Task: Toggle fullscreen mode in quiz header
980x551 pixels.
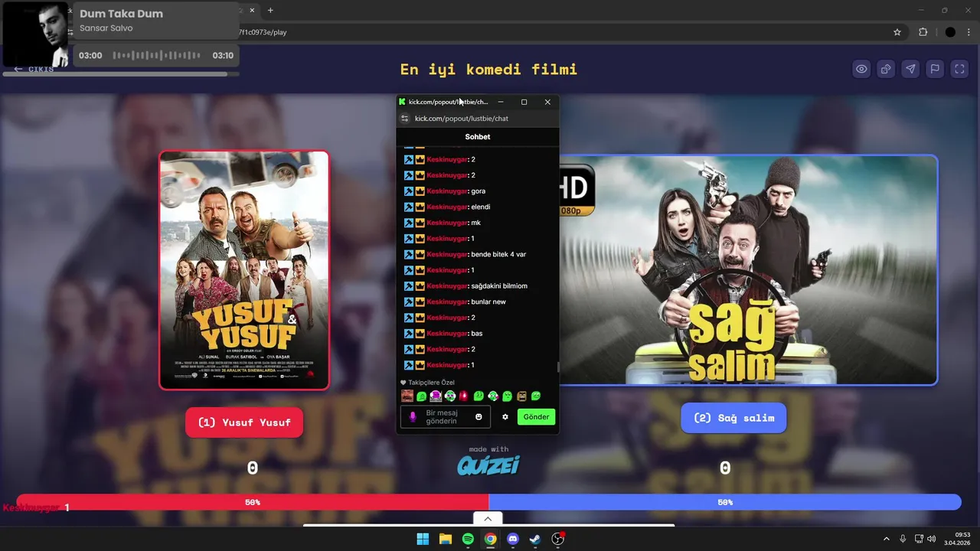Action: coord(959,69)
